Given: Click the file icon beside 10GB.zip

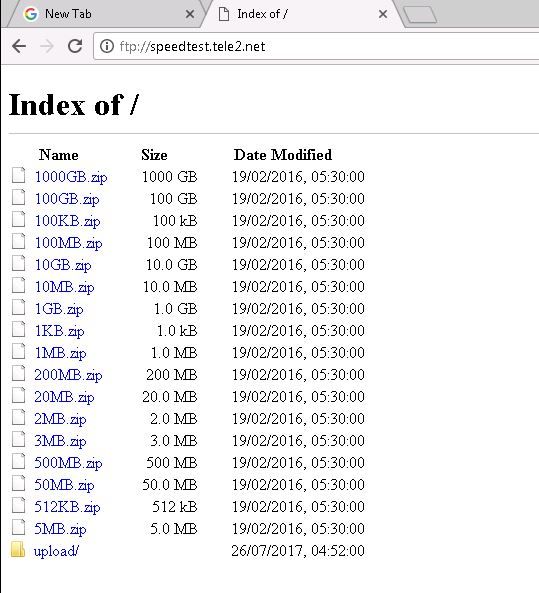Looking at the screenshot, I should [19, 263].
